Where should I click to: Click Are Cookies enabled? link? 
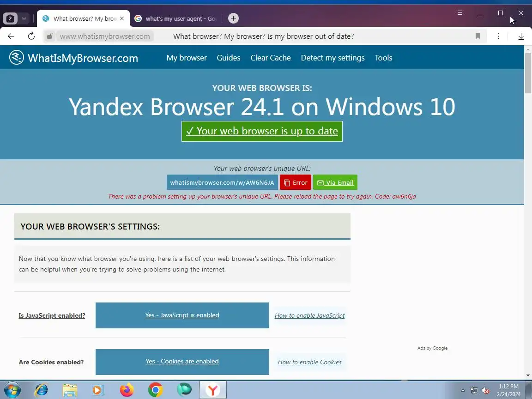point(51,362)
